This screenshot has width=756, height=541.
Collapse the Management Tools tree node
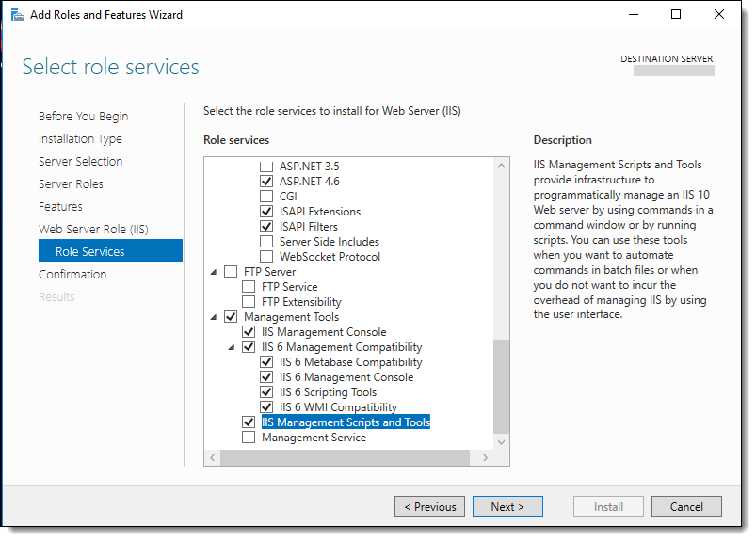point(214,317)
